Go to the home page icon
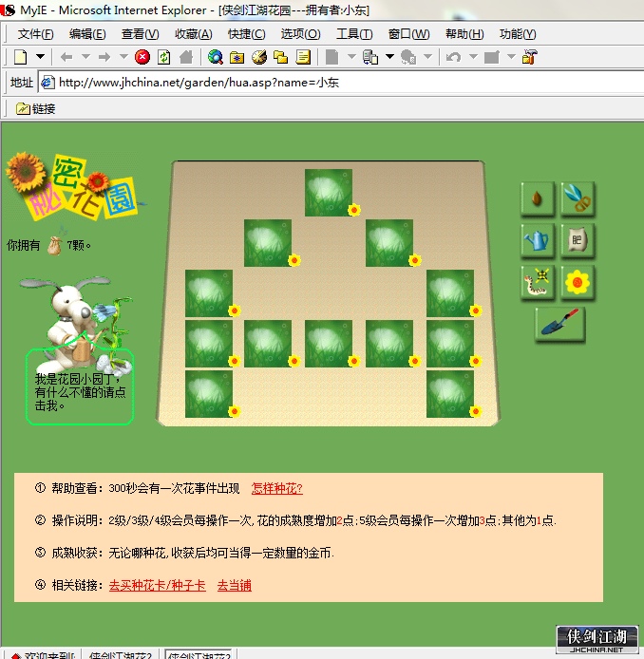Viewport: 644px width, 659px height. pos(186,57)
